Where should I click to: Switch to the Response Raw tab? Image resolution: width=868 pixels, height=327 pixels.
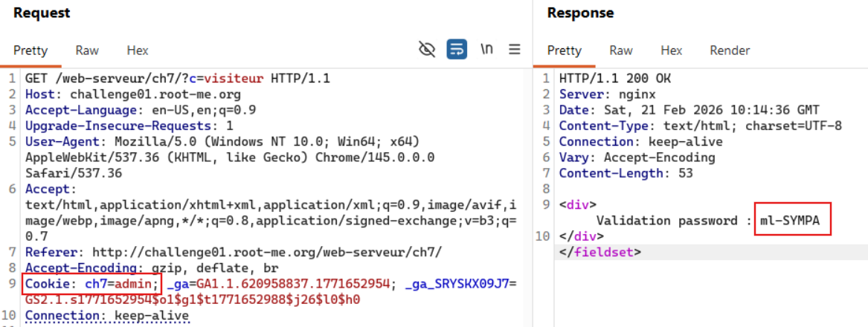point(621,51)
